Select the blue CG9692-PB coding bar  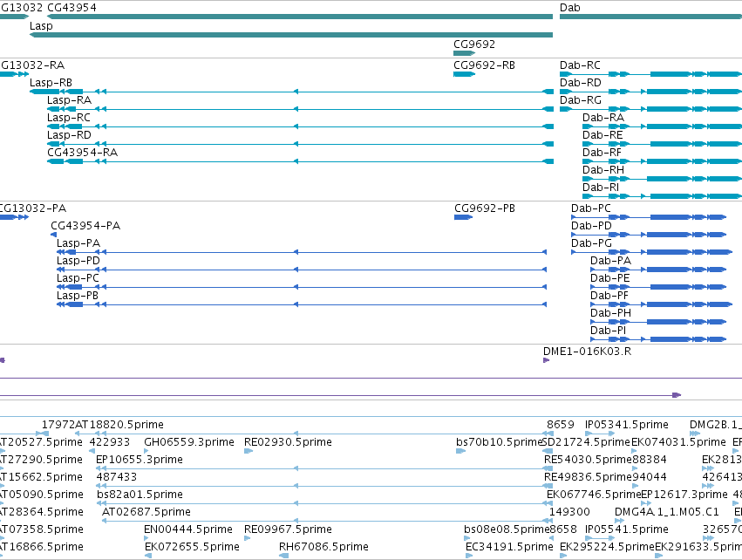[463, 217]
